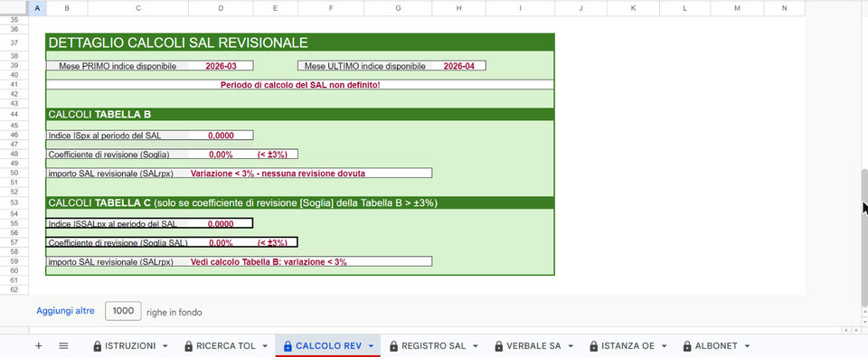Select row 44 header
The width and height of the screenshot is (868, 357).
point(14,114)
